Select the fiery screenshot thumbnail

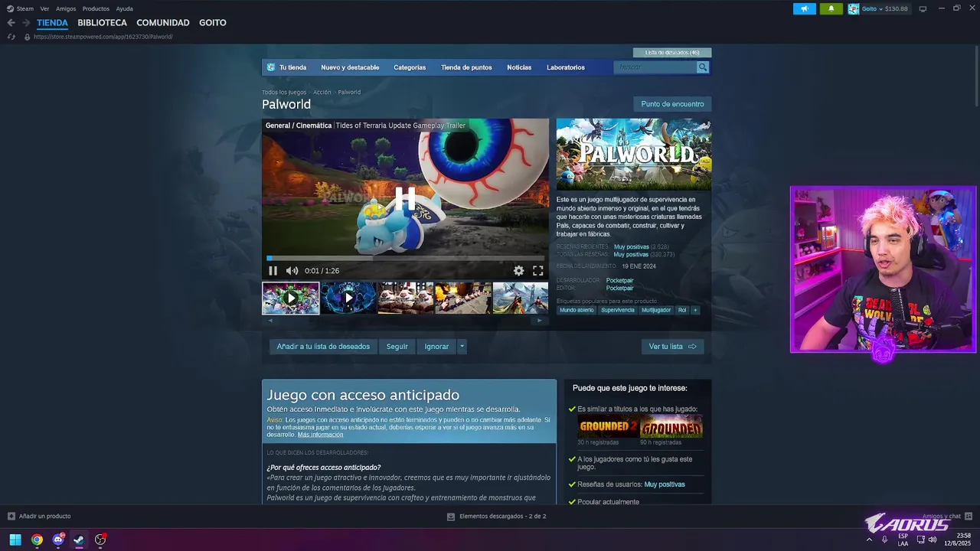point(463,298)
